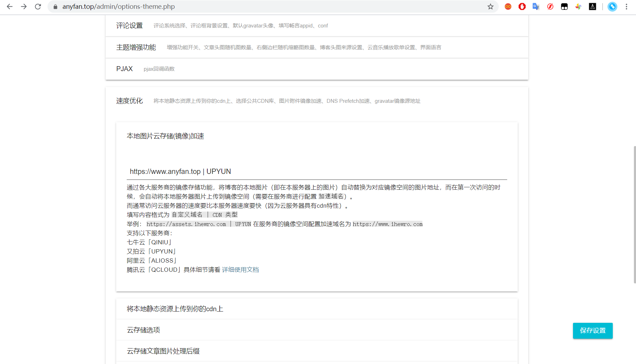Click the 保存设置 button
This screenshot has height=364, width=636.
point(593,331)
